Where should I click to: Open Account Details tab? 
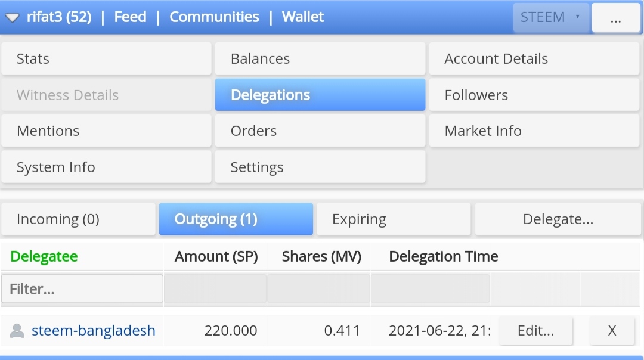[x=534, y=58]
